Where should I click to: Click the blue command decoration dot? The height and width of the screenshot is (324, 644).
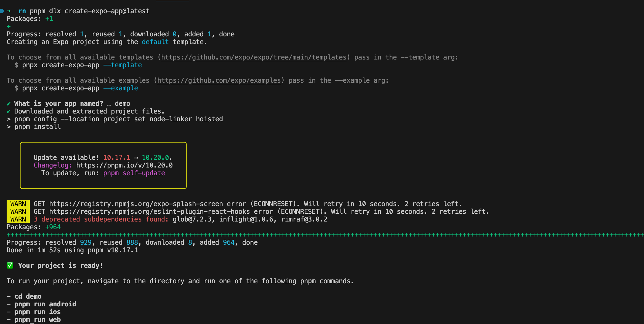[2, 11]
